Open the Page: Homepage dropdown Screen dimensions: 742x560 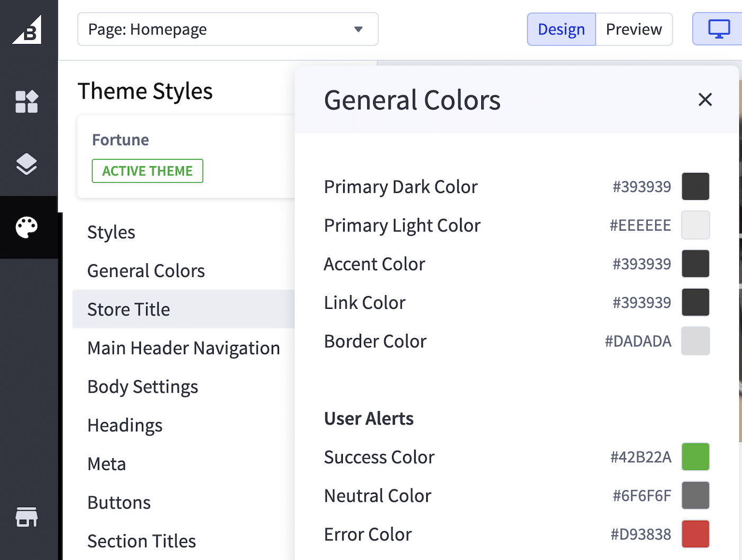(x=228, y=29)
